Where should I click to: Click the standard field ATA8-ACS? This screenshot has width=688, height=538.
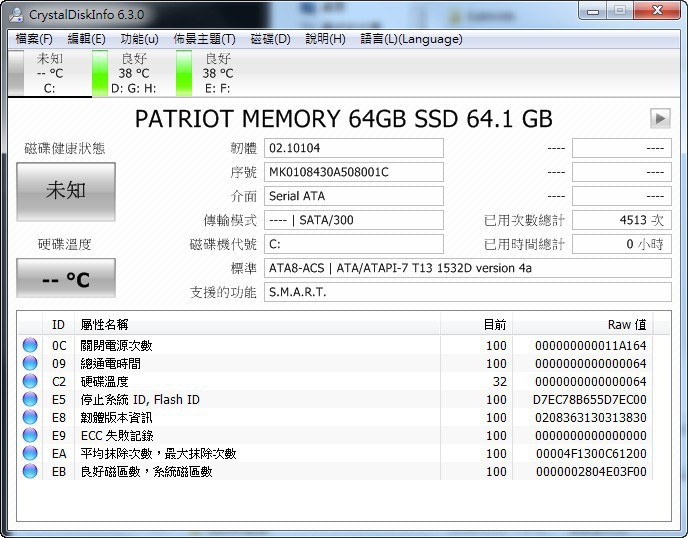[x=468, y=268]
